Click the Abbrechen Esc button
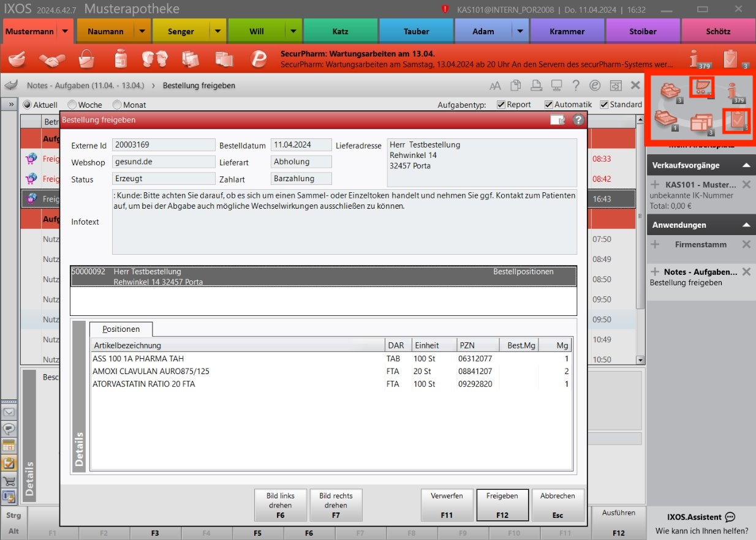 tap(558, 505)
